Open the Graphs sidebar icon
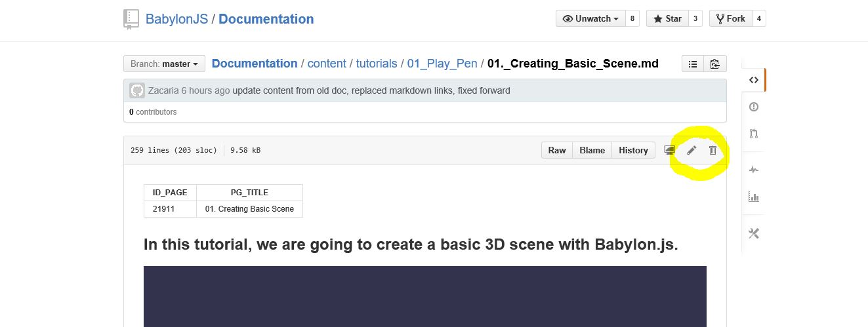The height and width of the screenshot is (327, 868). click(x=754, y=197)
